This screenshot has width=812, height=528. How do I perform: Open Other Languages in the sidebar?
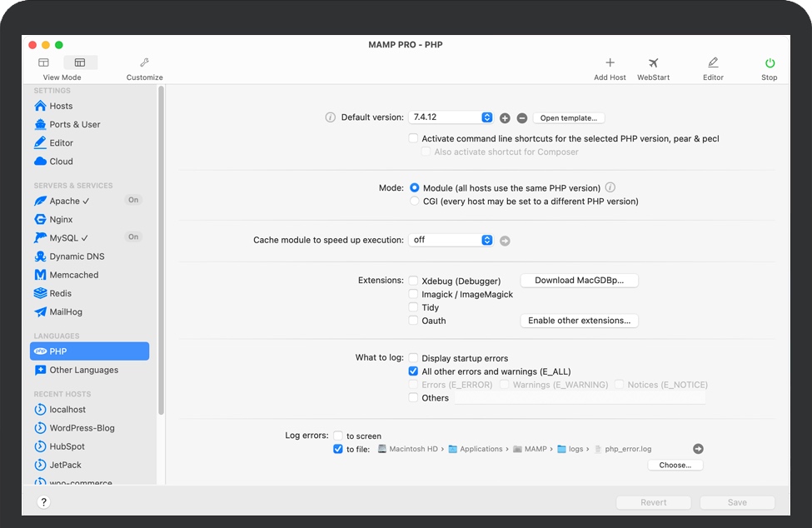(83, 370)
